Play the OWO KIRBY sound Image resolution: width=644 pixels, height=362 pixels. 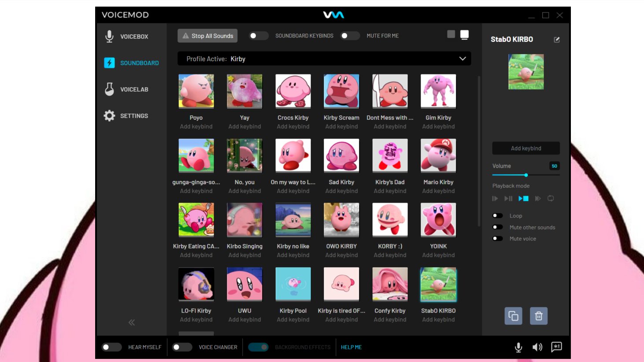(x=341, y=220)
